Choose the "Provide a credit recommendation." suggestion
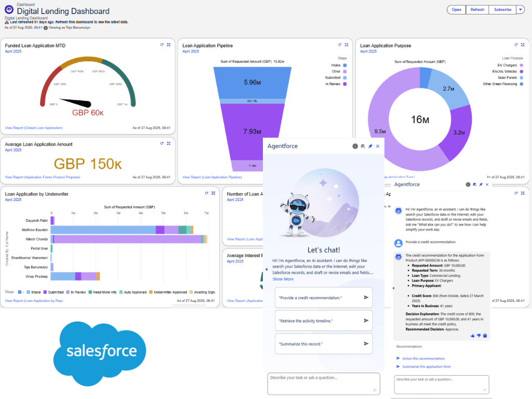Viewport: 532px width, 399px height. click(324, 298)
